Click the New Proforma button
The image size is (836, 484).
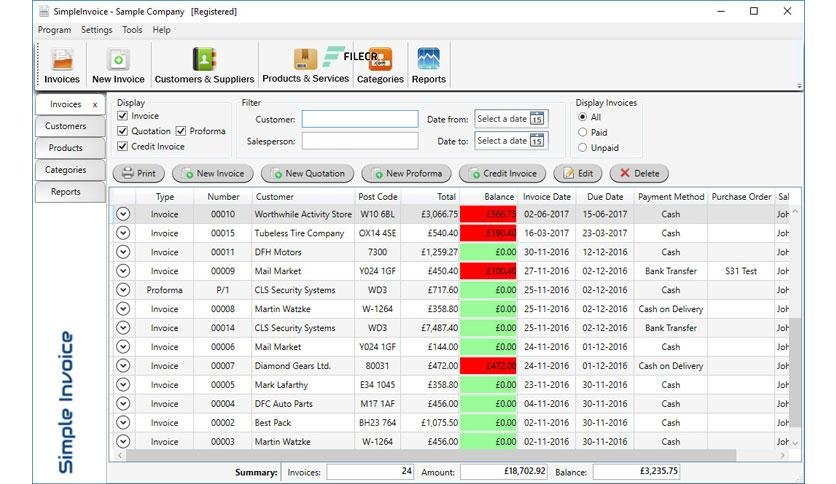pos(406,173)
